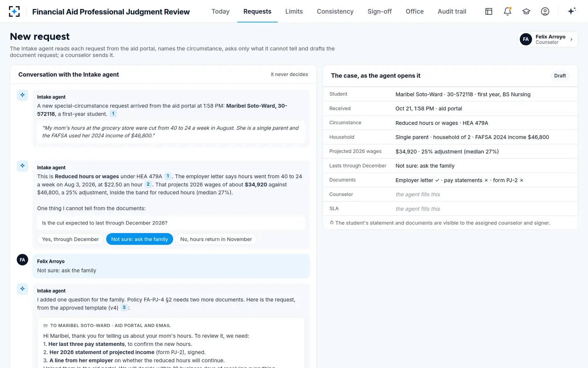Click the app logo icon in the header

(14, 11)
